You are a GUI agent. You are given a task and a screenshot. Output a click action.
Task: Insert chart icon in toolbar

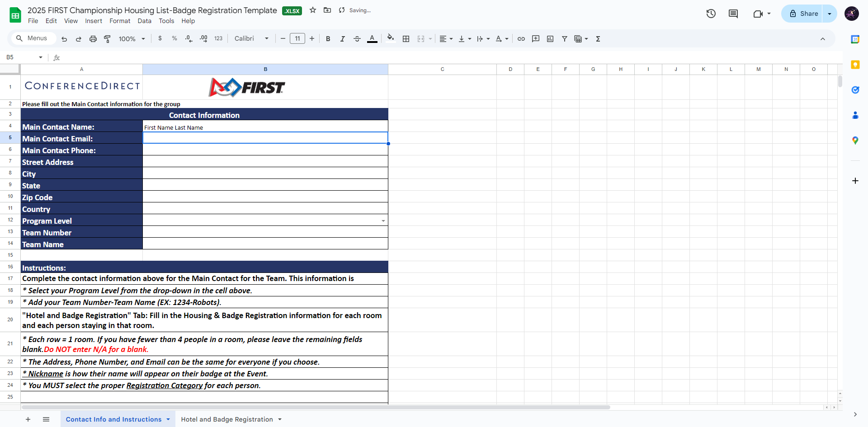[x=550, y=39]
